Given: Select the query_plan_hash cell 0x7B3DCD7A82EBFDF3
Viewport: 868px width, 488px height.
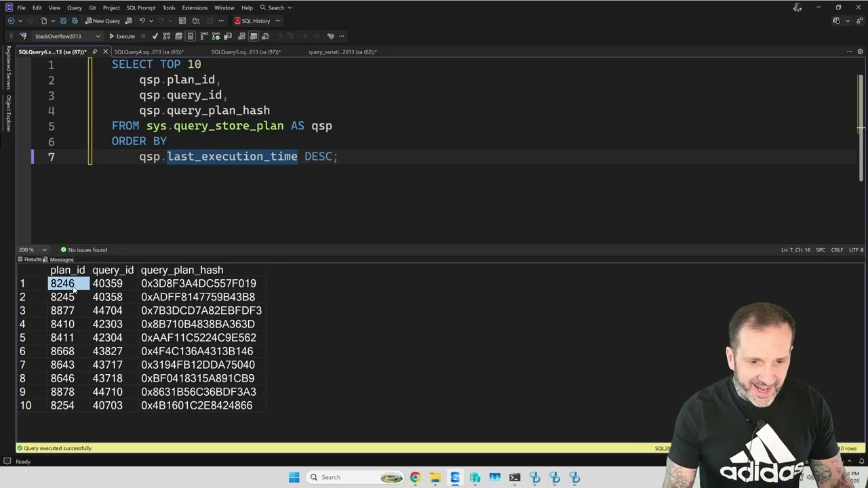Looking at the screenshot, I should coord(201,310).
